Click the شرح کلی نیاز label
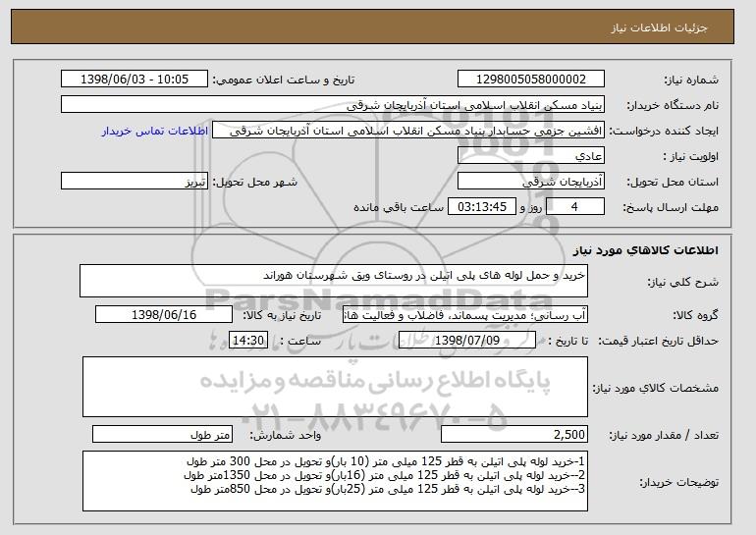This screenshot has width=756, height=535. point(682,283)
